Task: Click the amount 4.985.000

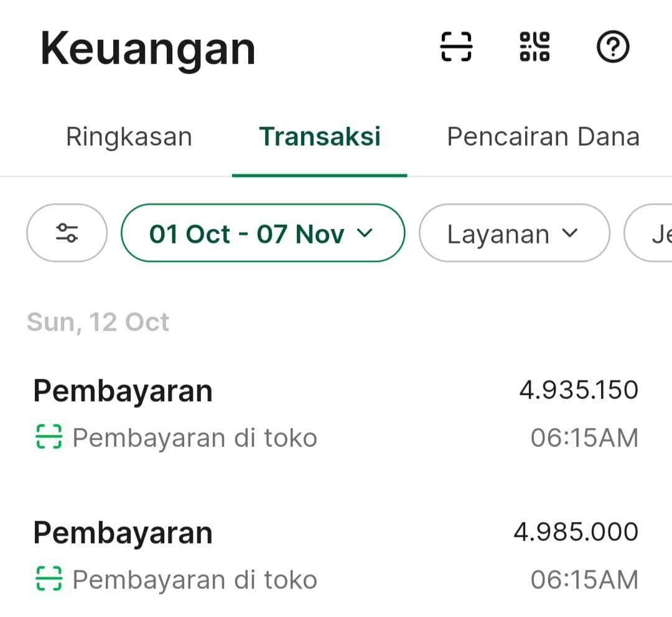Action: click(576, 532)
